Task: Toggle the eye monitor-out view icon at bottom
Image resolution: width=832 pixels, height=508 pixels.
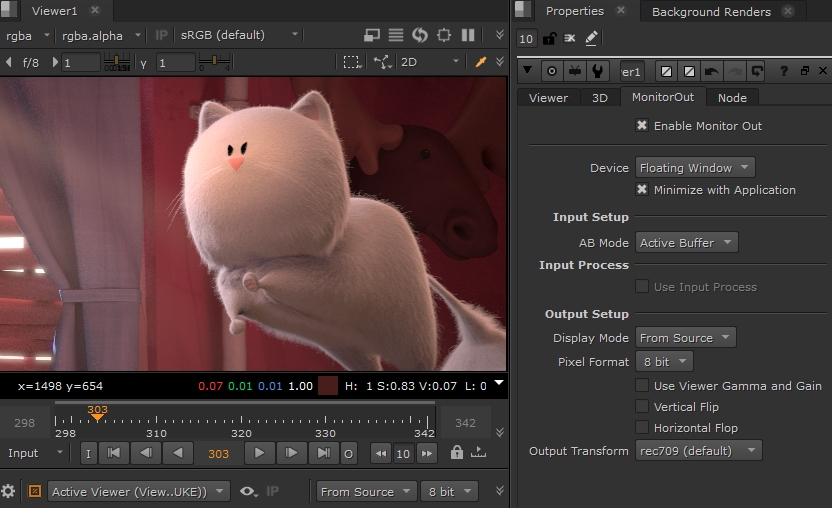Action: [x=248, y=492]
